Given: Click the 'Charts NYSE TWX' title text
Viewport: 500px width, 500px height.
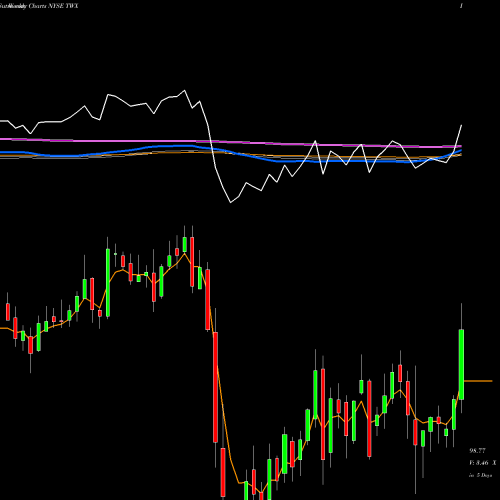Looking at the screenshot, I should coord(53,6).
